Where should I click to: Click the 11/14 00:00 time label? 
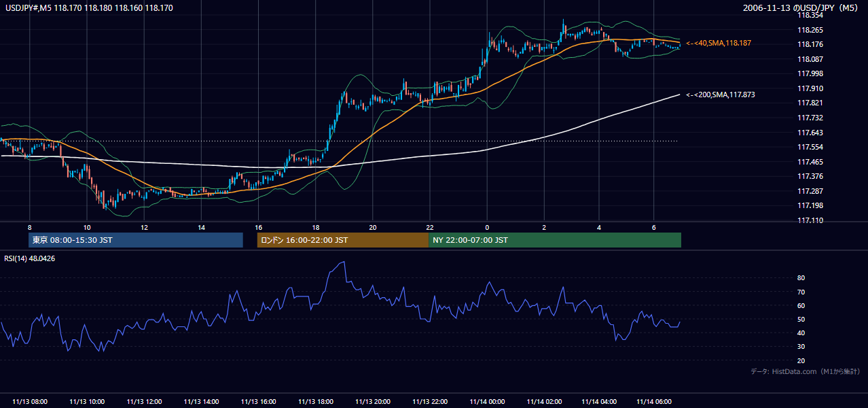[487, 402]
